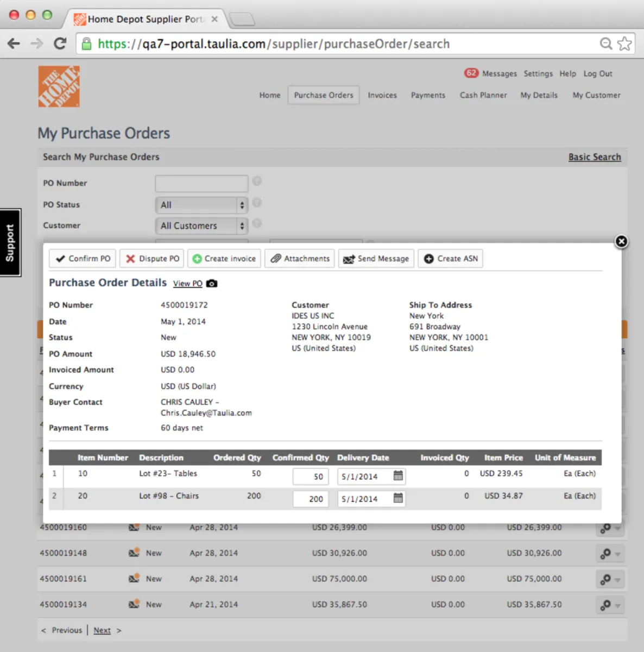The width and height of the screenshot is (644, 652).
Task: Click the Log Out link
Action: coord(598,73)
